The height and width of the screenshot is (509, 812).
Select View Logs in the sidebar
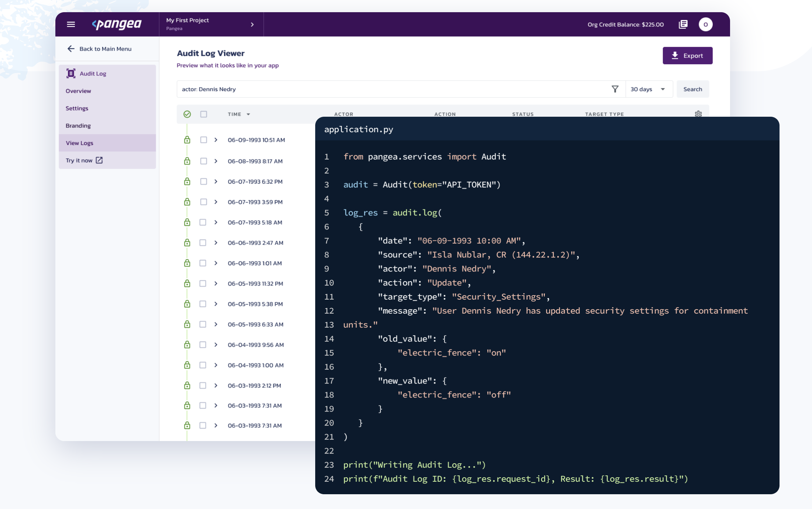click(x=107, y=143)
